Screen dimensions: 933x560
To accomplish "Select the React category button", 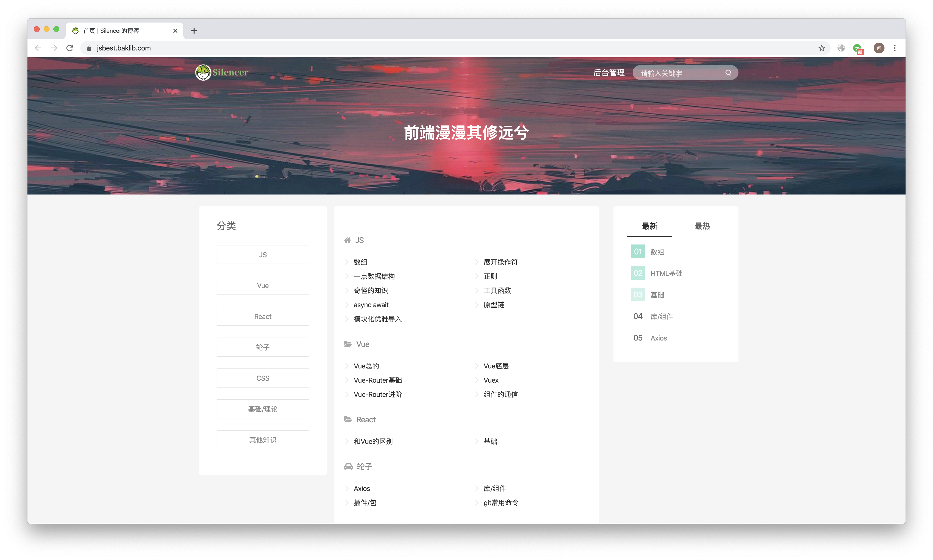I will pyautogui.click(x=263, y=317).
